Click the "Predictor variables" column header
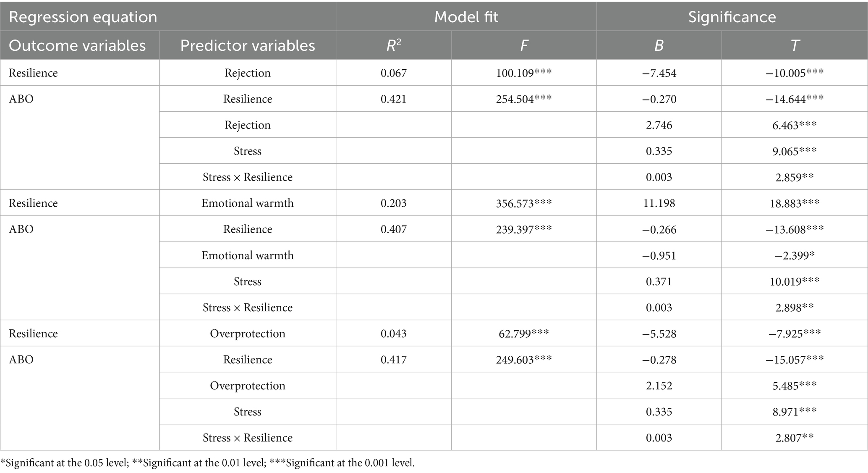The image size is (868, 473). pos(247,45)
